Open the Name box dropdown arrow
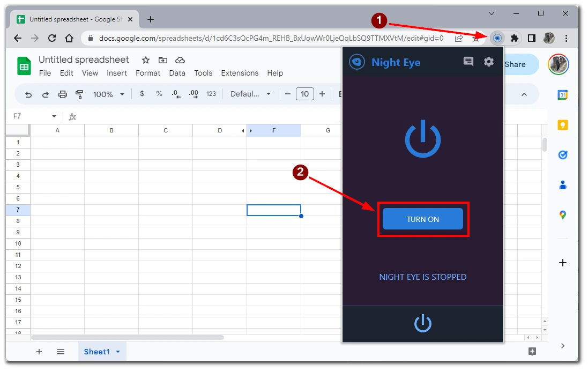 [x=54, y=116]
